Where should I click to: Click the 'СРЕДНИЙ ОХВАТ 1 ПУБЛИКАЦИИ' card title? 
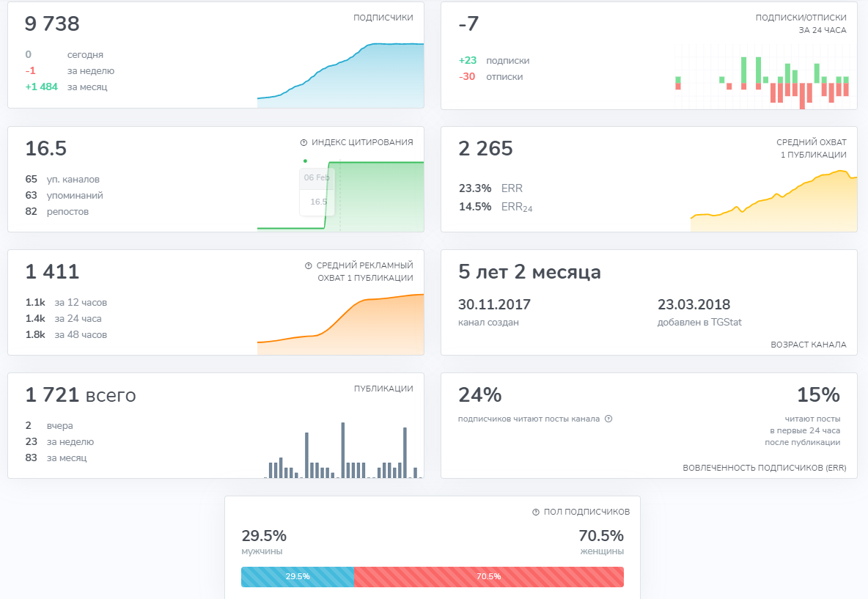(812, 148)
